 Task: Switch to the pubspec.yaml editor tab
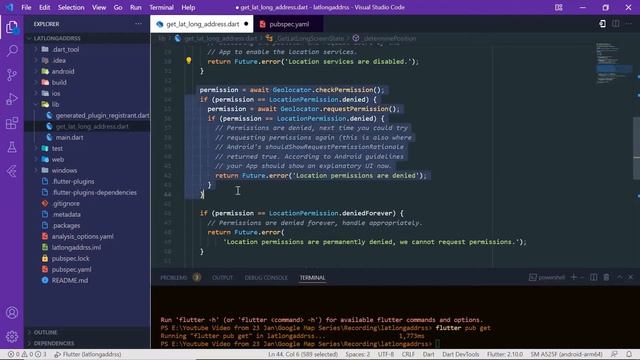[x=289, y=24]
